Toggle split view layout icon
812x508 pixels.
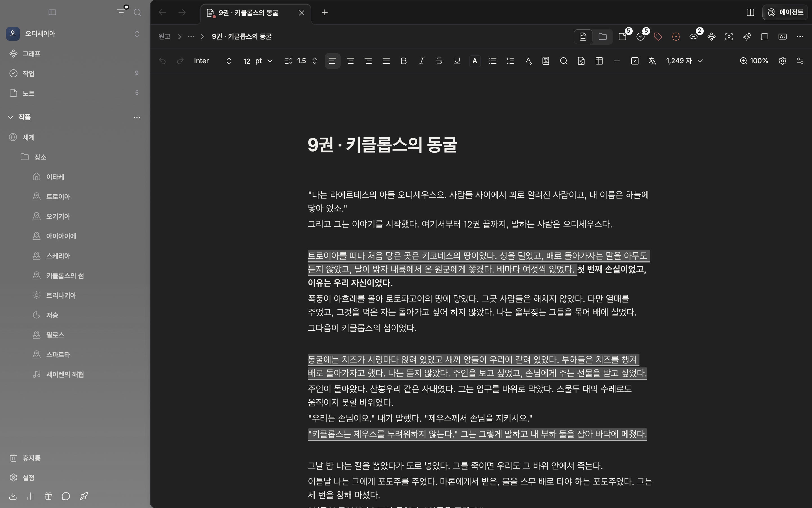tap(750, 12)
